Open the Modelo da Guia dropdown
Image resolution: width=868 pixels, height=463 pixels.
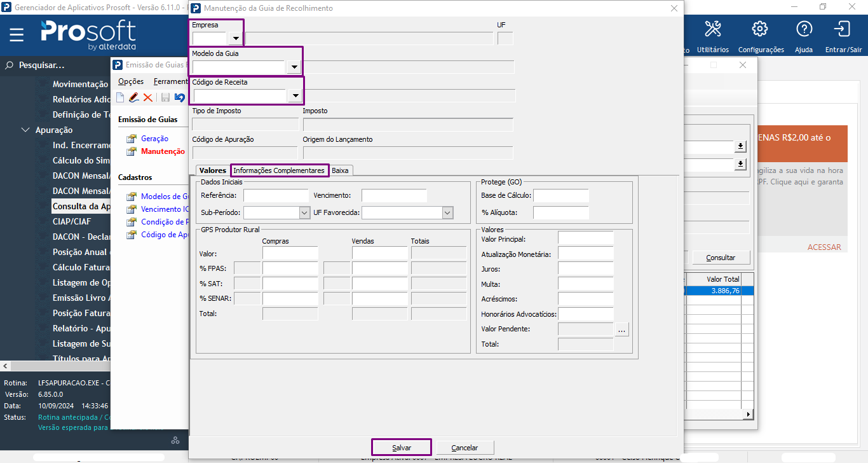click(x=293, y=67)
